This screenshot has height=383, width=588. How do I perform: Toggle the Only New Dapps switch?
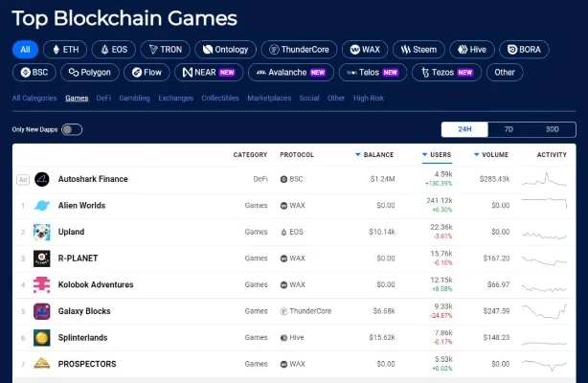tap(72, 129)
